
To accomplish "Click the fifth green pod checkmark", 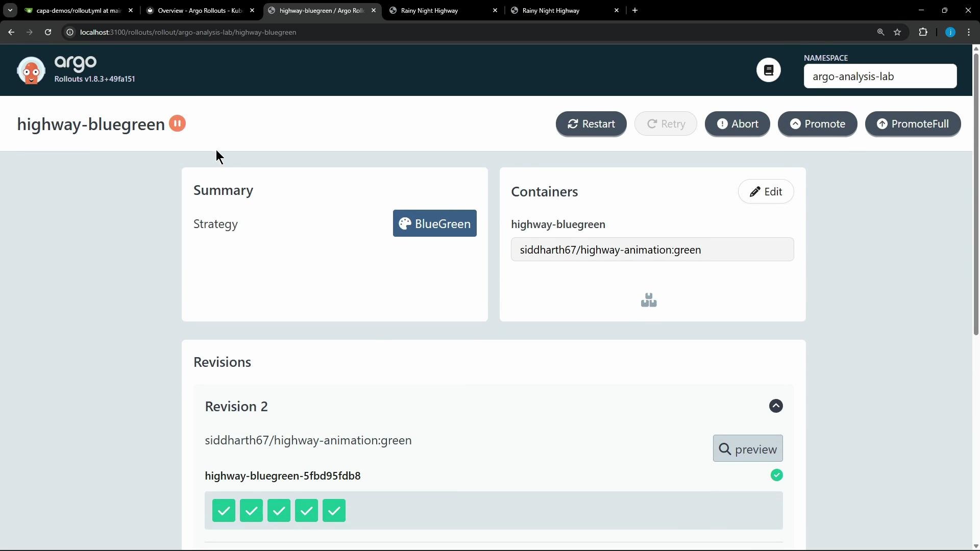I will pyautogui.click(x=334, y=511).
